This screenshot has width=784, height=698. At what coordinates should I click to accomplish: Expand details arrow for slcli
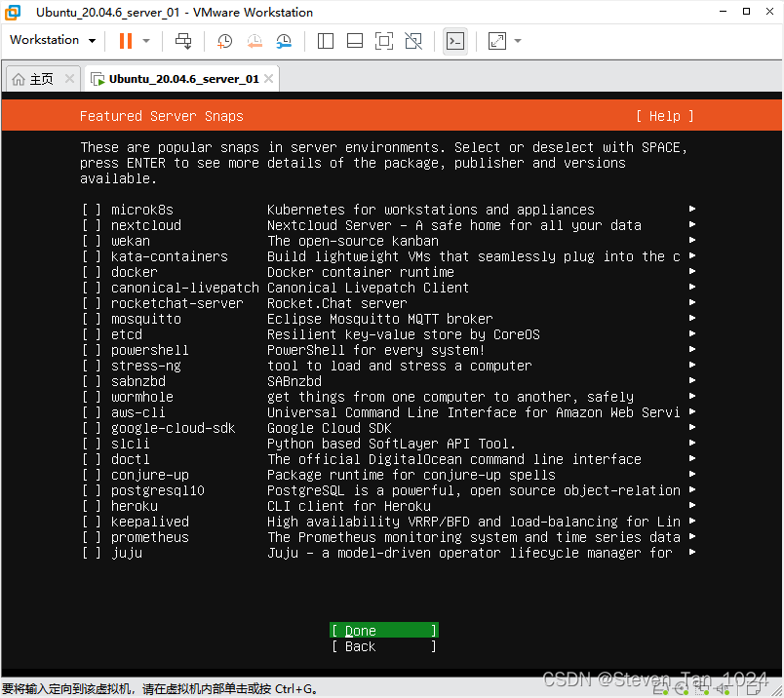tap(692, 443)
